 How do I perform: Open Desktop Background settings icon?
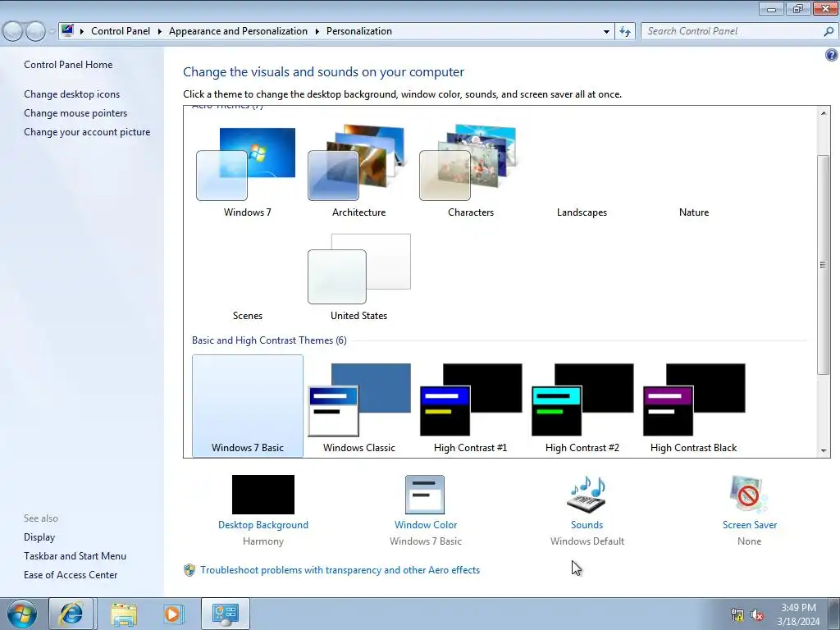tap(263, 495)
